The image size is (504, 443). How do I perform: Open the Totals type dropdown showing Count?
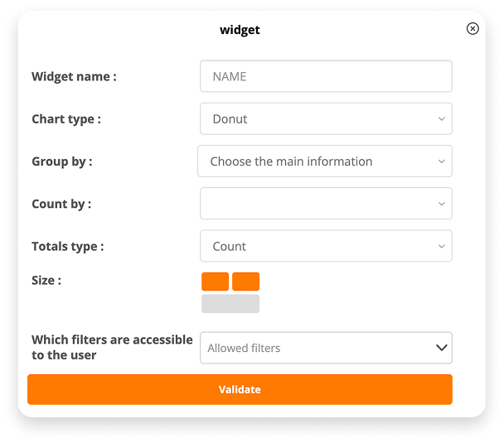click(x=326, y=246)
